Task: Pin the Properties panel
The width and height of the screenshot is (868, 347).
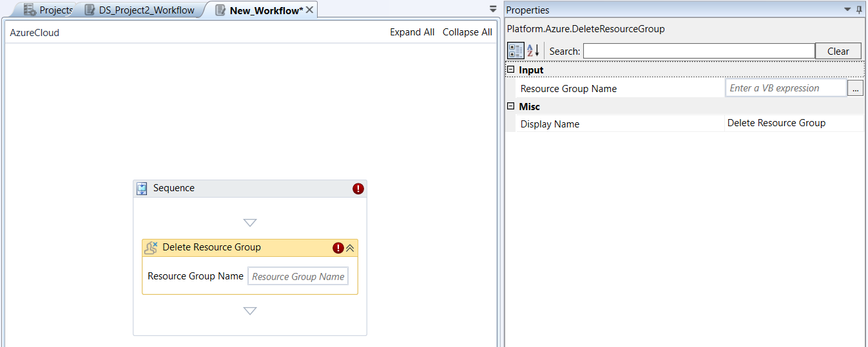Action: 859,10
